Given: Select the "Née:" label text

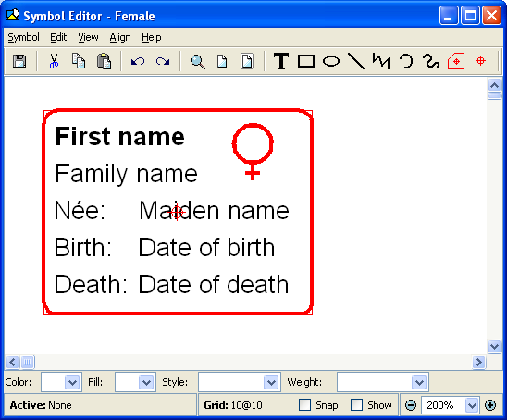Looking at the screenshot, I should click(80, 210).
